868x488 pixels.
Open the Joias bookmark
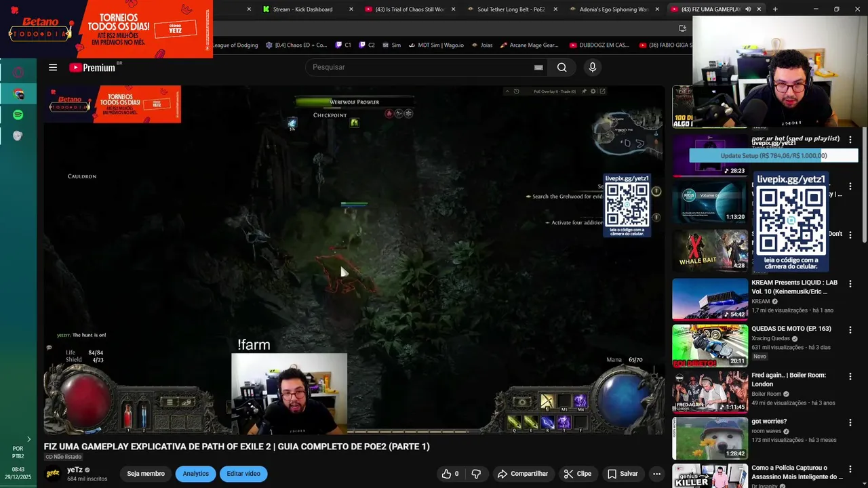(481, 45)
